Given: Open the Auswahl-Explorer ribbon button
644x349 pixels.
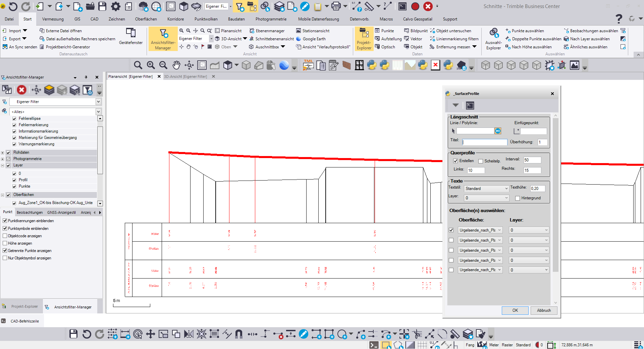Looking at the screenshot, I should [493, 39].
